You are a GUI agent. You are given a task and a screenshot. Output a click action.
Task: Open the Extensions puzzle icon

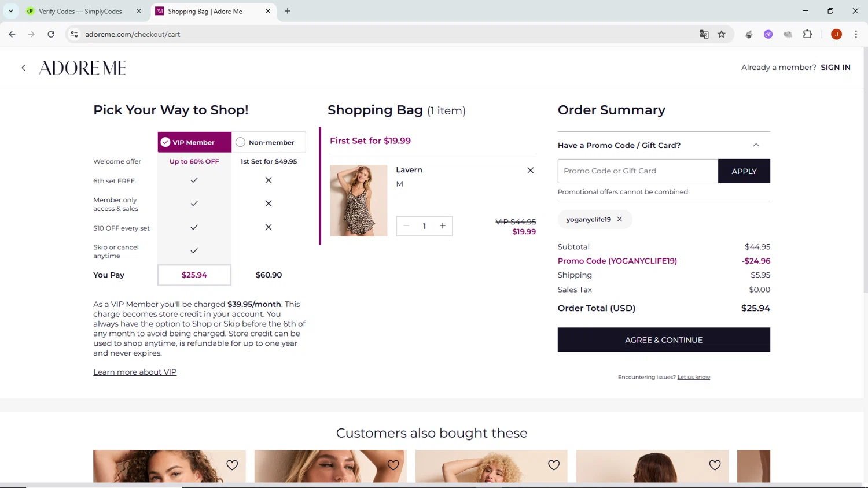pyautogui.click(x=807, y=34)
